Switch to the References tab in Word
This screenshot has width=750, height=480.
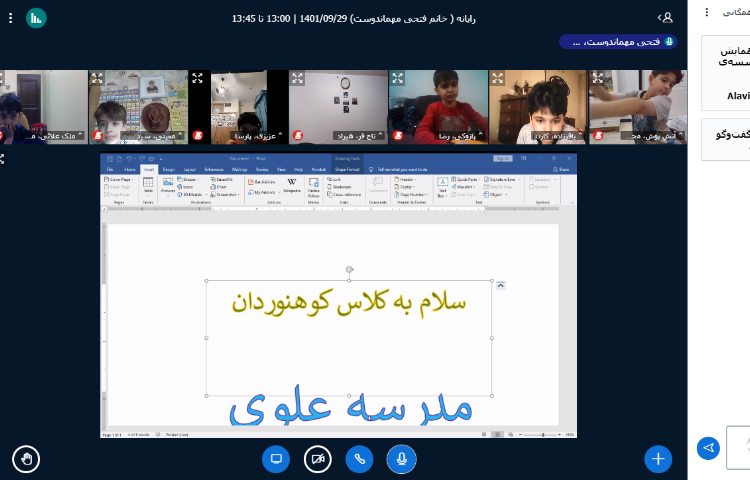pyautogui.click(x=214, y=170)
